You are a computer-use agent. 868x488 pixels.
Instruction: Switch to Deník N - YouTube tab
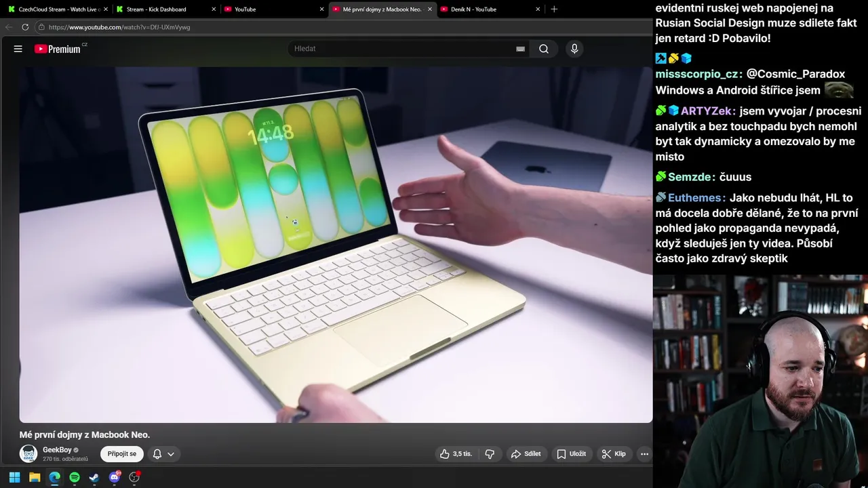(x=488, y=9)
